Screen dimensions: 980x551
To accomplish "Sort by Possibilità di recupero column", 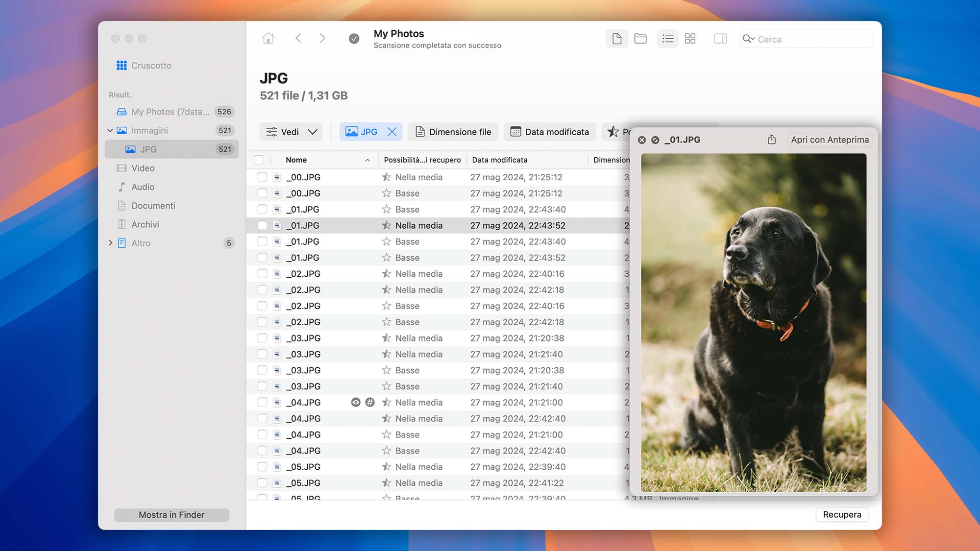I will coord(422,160).
